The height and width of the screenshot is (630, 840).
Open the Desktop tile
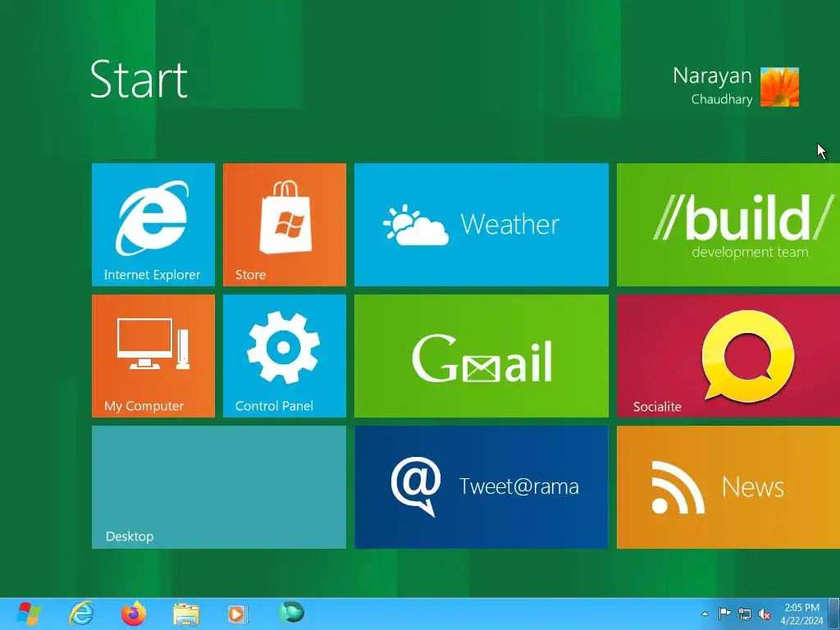coord(218,487)
